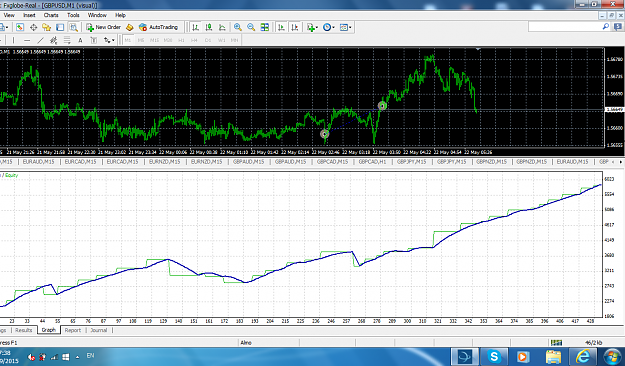Select the text label tool

[94, 40]
